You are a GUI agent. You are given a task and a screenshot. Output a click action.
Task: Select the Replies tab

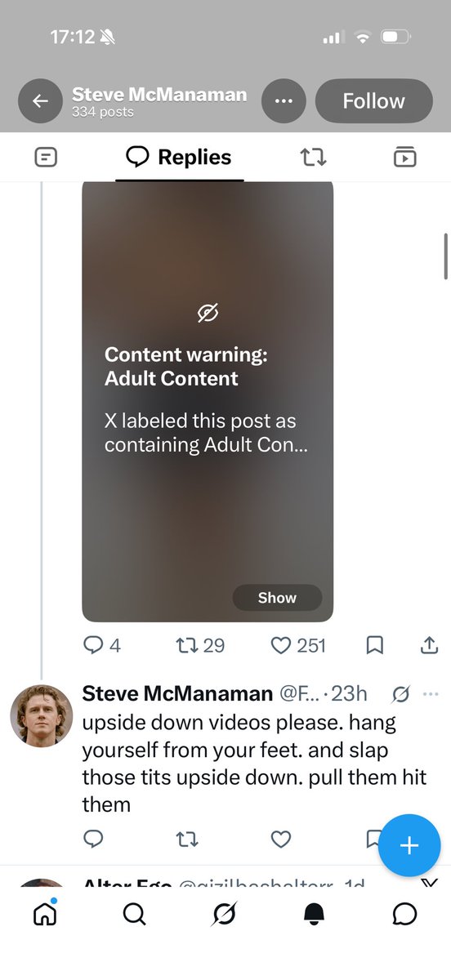[x=179, y=157]
